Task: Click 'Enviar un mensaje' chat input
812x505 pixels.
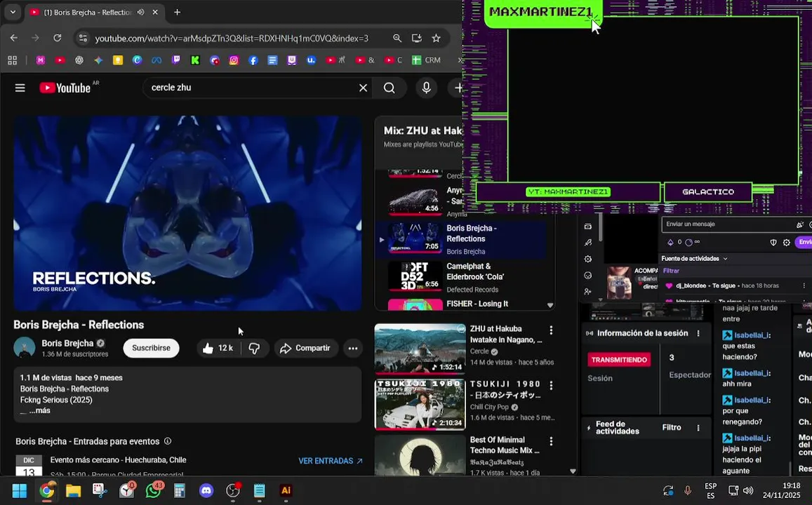Action: (728, 224)
